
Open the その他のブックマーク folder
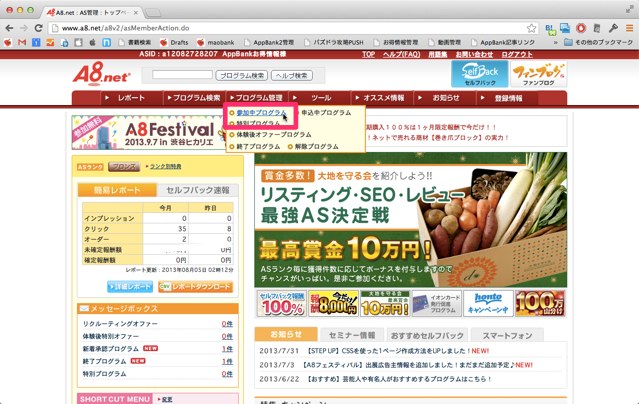[x=599, y=42]
